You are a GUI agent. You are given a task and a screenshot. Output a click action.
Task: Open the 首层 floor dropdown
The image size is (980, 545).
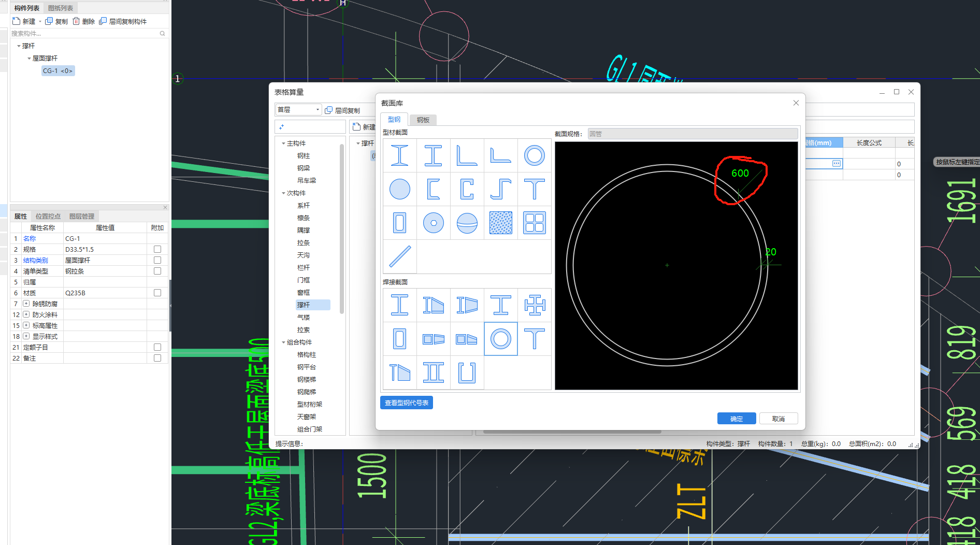(x=298, y=110)
